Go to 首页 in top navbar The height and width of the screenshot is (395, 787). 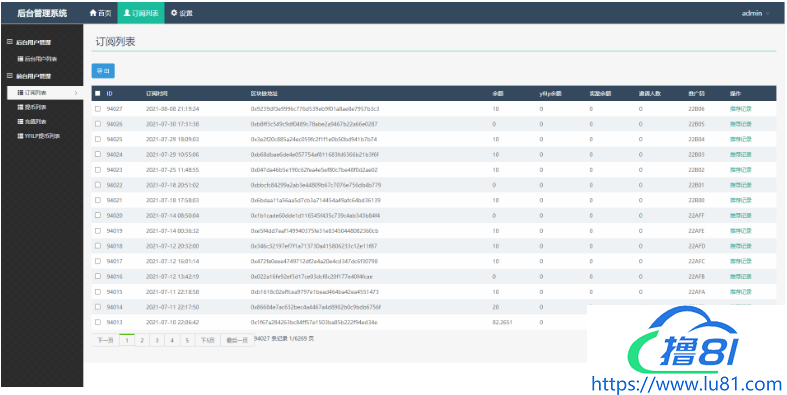[x=100, y=13]
